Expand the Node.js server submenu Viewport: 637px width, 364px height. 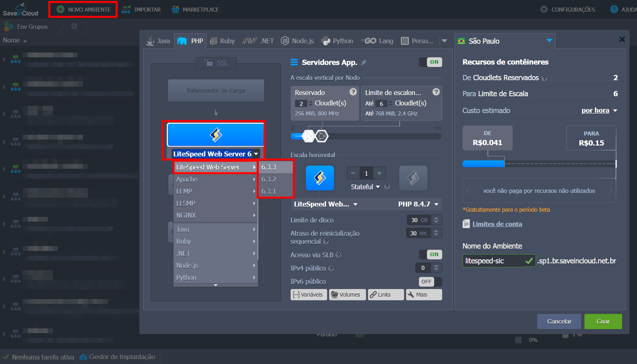click(x=216, y=265)
